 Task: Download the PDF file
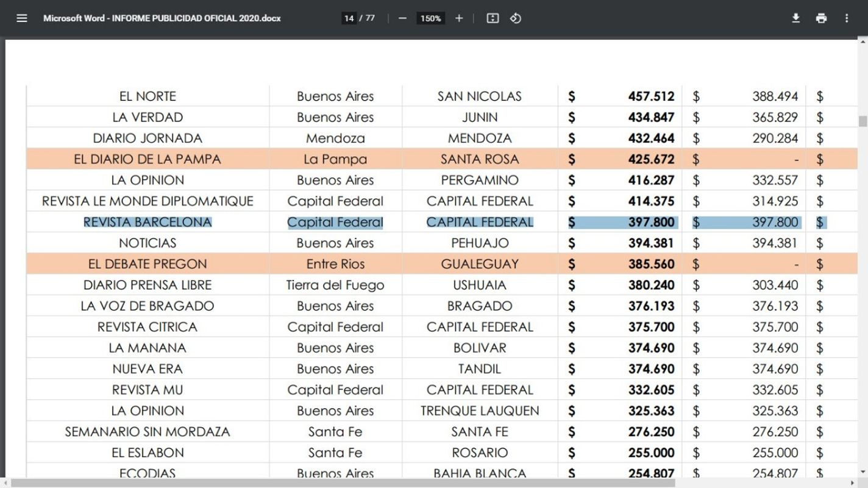click(795, 18)
